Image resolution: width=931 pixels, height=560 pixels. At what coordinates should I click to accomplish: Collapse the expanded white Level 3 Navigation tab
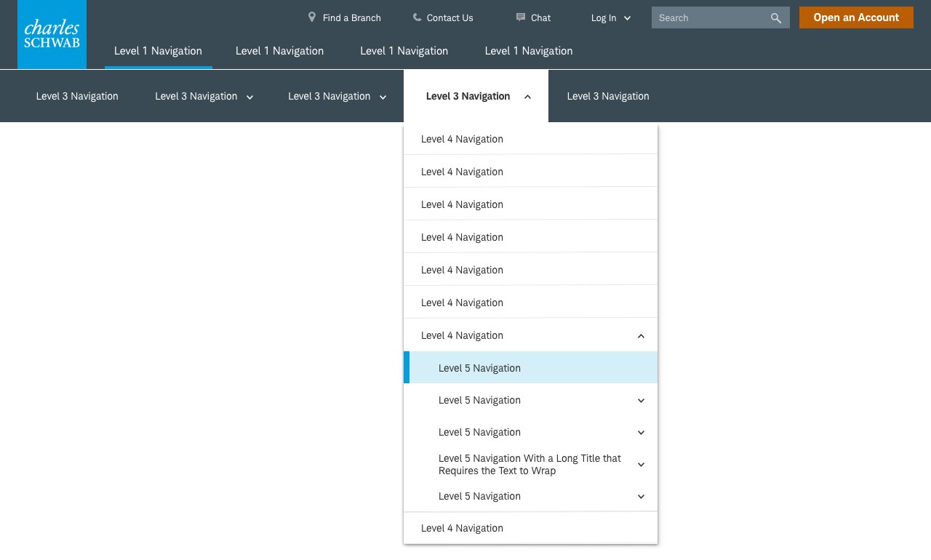coord(476,96)
